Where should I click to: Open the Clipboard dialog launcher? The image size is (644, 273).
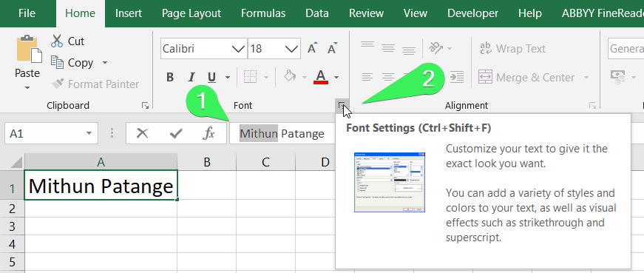(145, 106)
